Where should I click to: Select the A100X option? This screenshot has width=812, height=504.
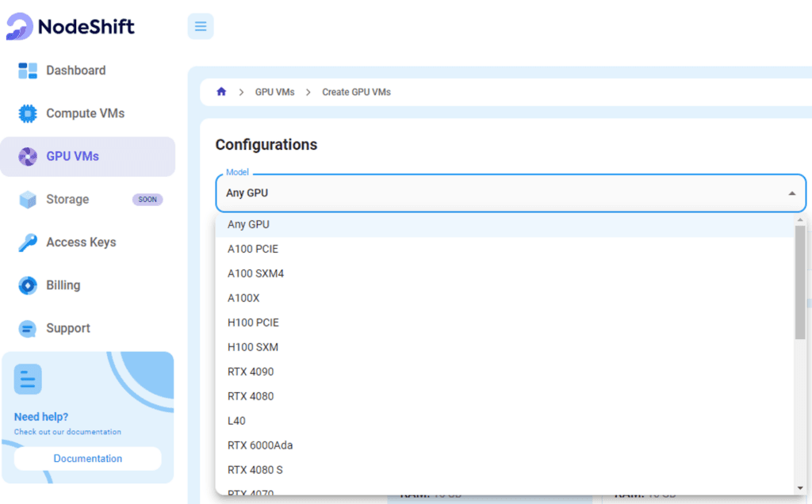(505, 298)
